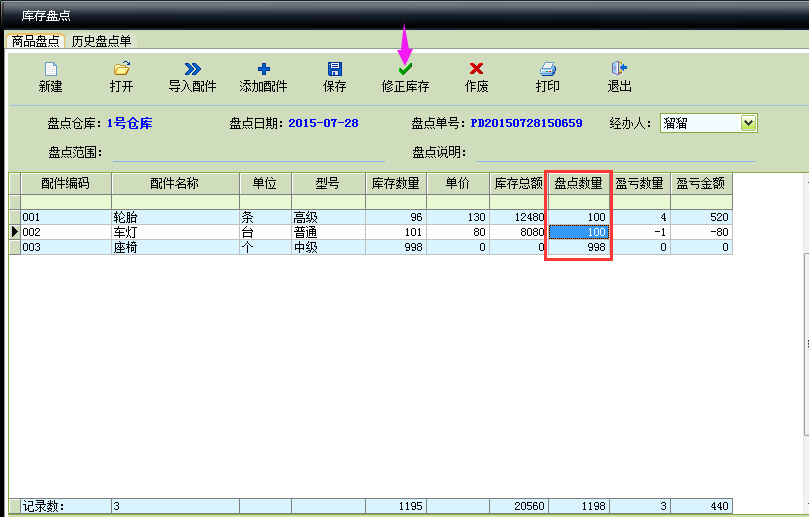This screenshot has width=809, height=517.
Task: Click the 中级 model cell
Action: [x=328, y=247]
